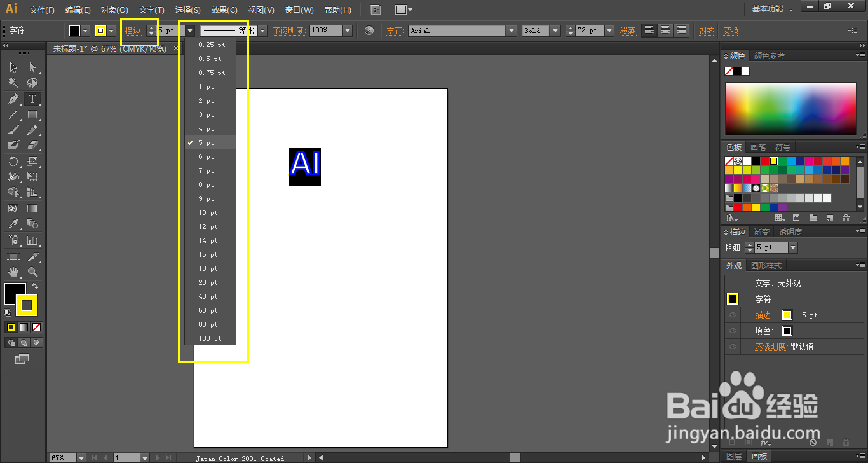Open the 描边 stroke panel link
868x463 pixels.
tap(133, 31)
